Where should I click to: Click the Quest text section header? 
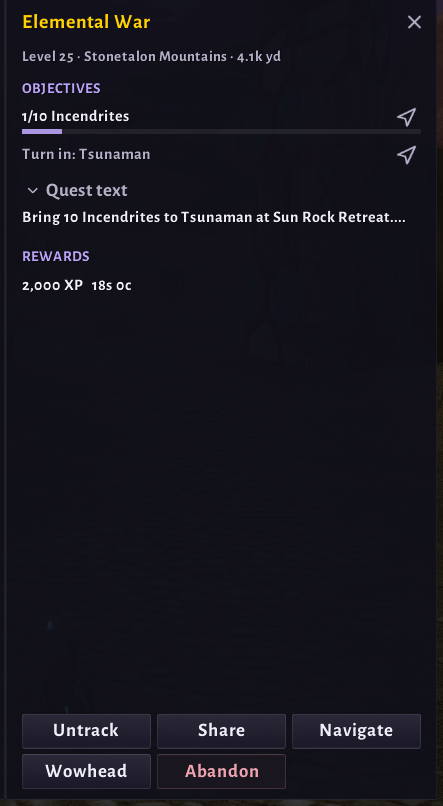click(x=77, y=191)
